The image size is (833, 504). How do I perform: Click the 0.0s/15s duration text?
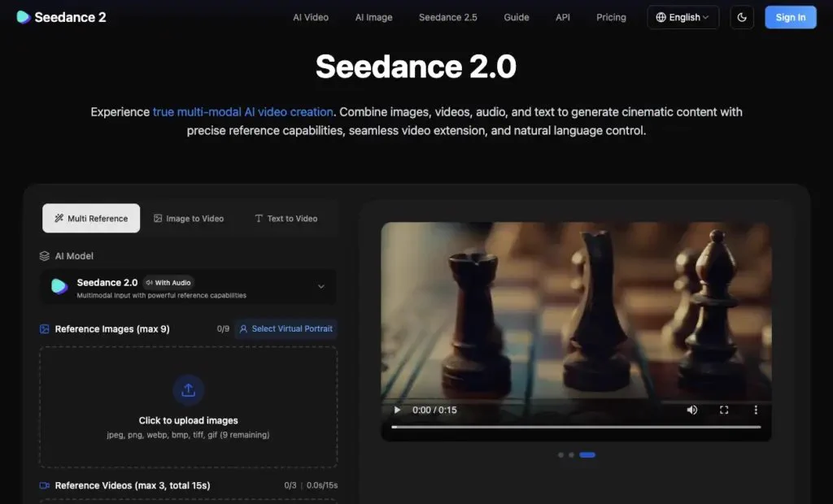pyautogui.click(x=322, y=485)
